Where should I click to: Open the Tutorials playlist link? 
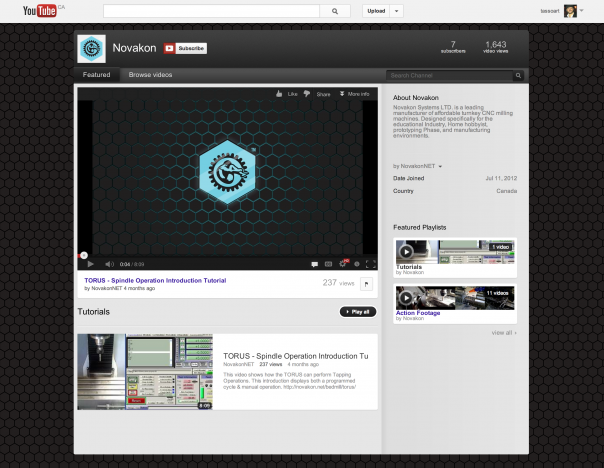click(409, 267)
